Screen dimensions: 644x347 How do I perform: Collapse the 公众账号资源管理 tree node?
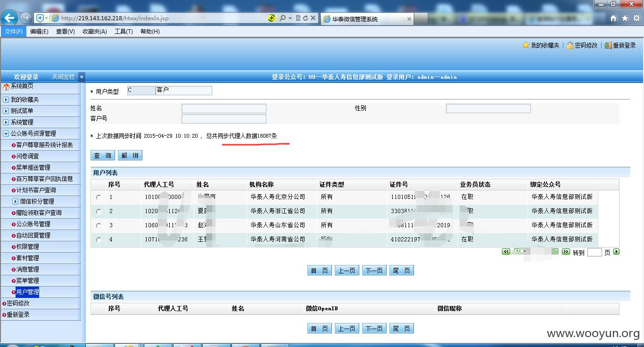point(6,133)
